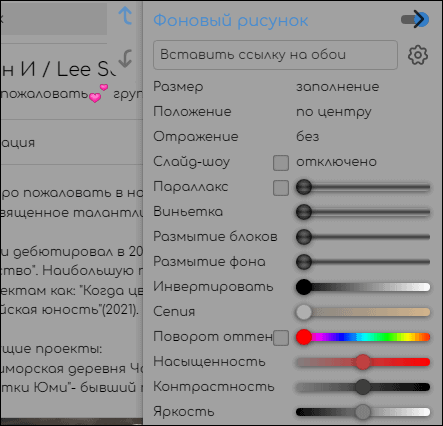Viewport: 443px width, 426px height.
Task: Click the Вставить ссылку на обои field
Action: pos(275,55)
